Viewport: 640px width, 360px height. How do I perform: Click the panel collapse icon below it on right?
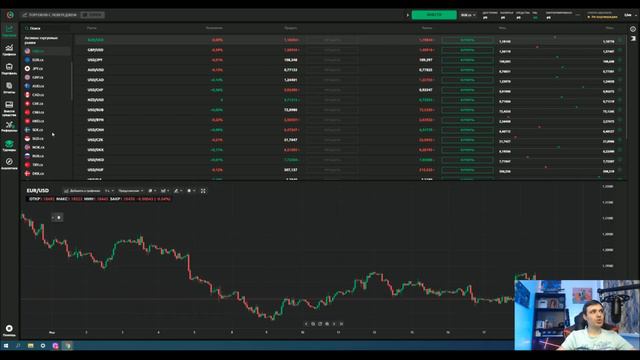[x=633, y=38]
